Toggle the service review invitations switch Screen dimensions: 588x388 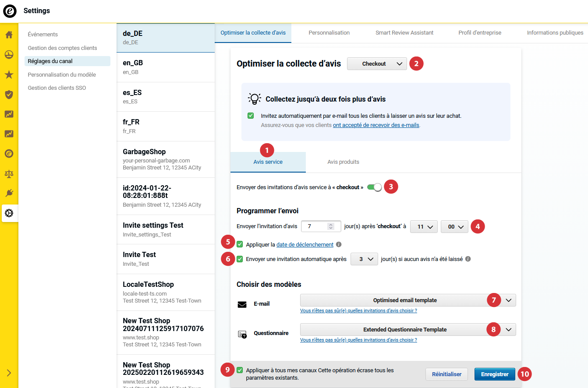point(375,187)
